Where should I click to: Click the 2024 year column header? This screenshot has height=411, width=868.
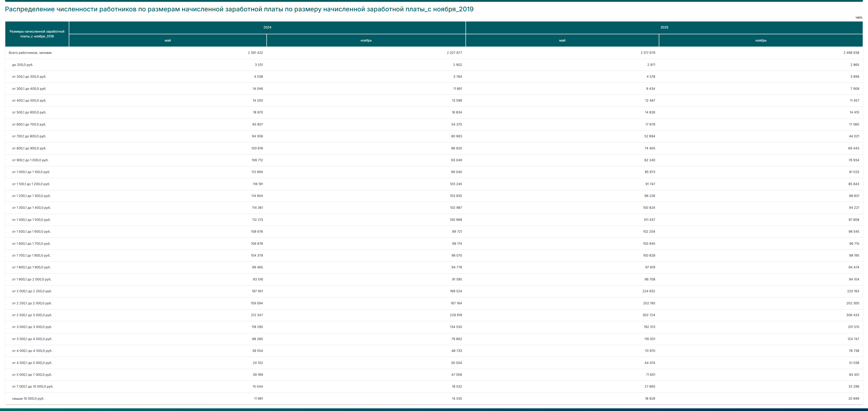point(267,28)
